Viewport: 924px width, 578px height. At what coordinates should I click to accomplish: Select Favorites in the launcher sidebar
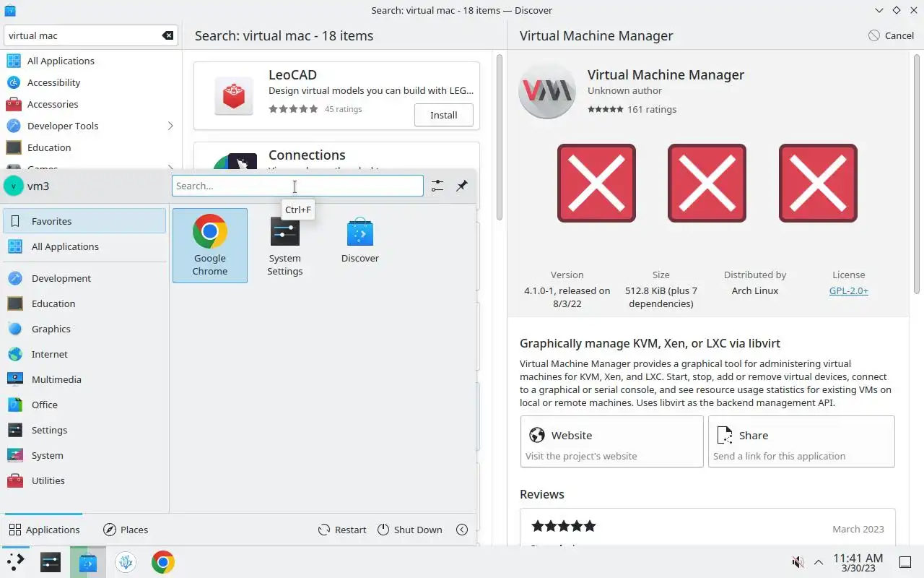click(85, 221)
